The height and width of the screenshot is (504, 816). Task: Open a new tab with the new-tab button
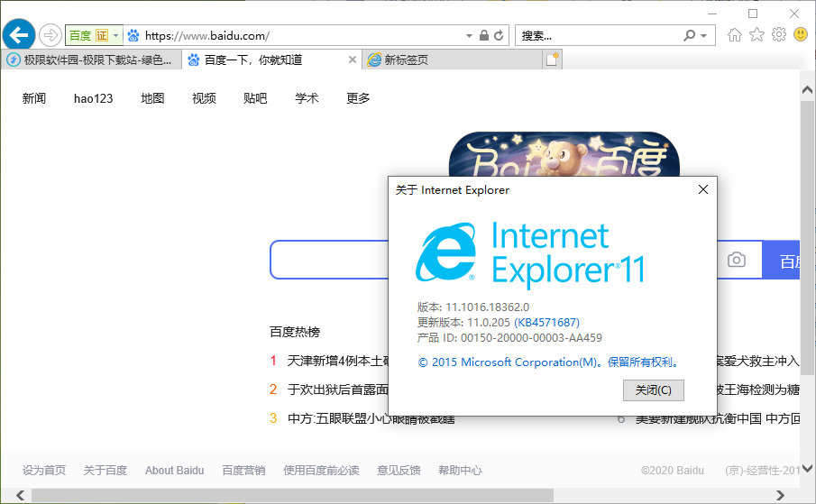coord(552,60)
